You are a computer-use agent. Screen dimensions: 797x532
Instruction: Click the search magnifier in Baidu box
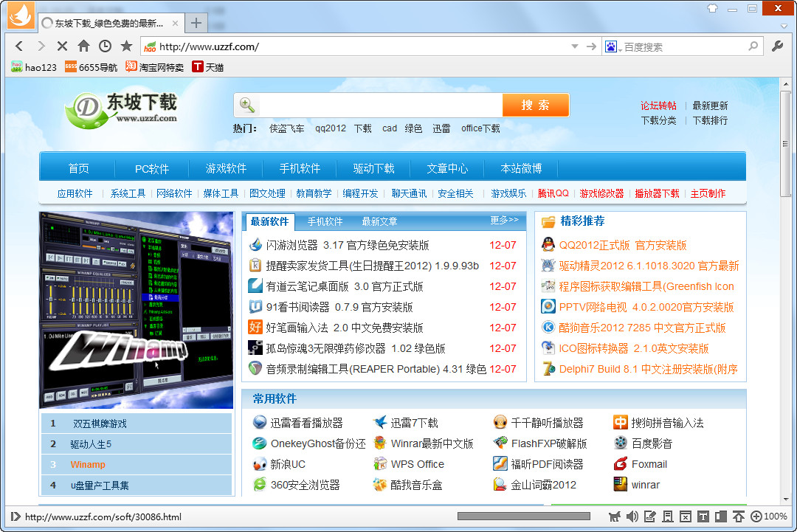coord(753,46)
